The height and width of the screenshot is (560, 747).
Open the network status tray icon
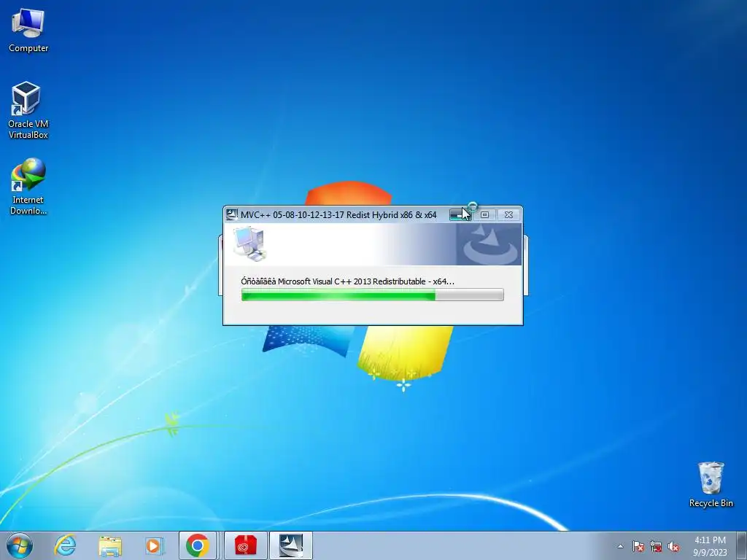[656, 546]
